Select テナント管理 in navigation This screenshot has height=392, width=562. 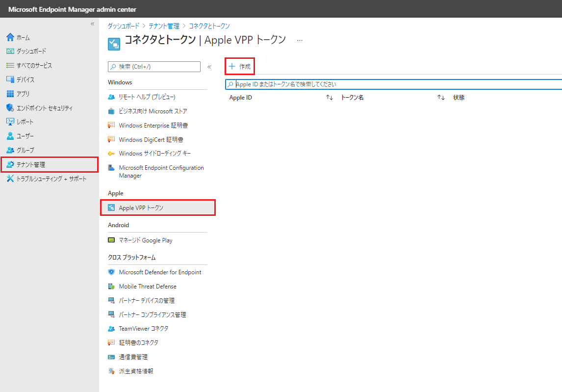[50, 165]
